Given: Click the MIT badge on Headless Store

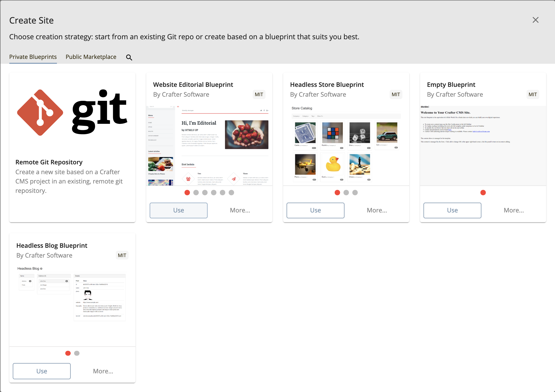Looking at the screenshot, I should [396, 94].
